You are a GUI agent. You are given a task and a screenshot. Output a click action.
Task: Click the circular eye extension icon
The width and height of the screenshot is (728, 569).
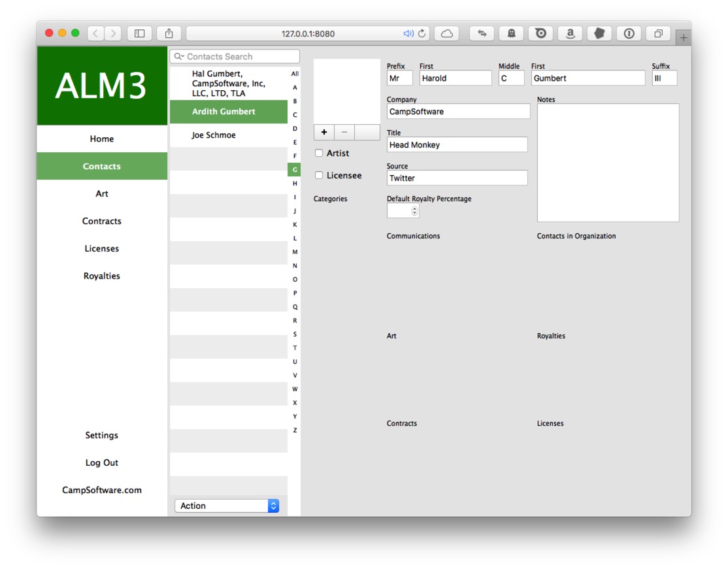[541, 33]
